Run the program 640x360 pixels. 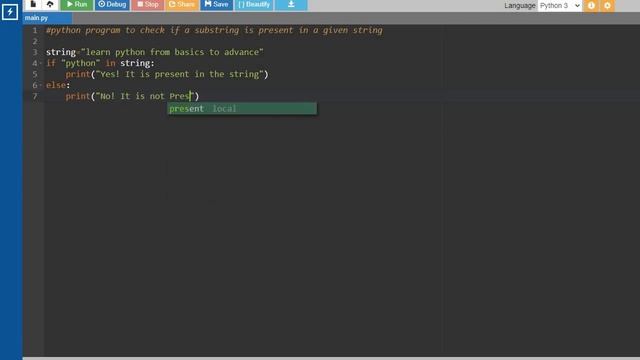tap(77, 4)
